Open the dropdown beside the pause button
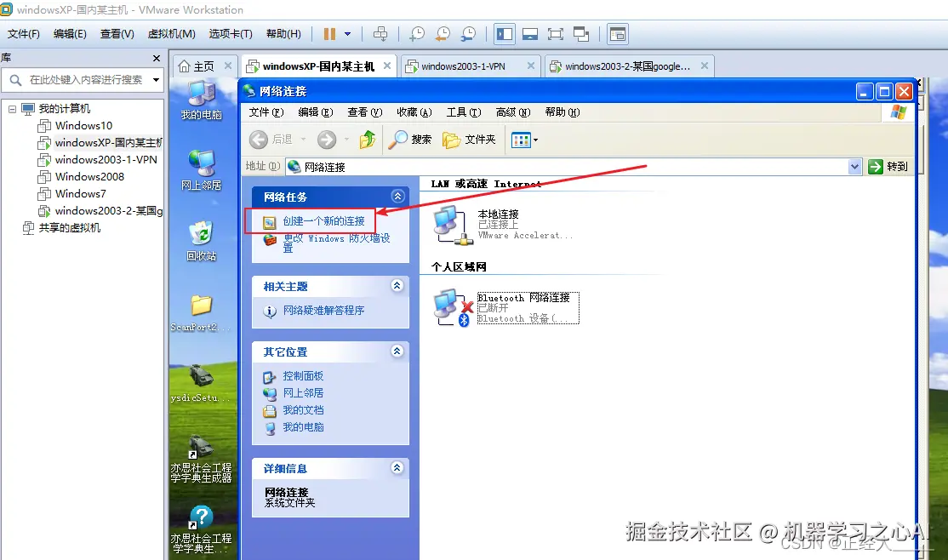Viewport: 948px width, 560px height. pos(348,34)
